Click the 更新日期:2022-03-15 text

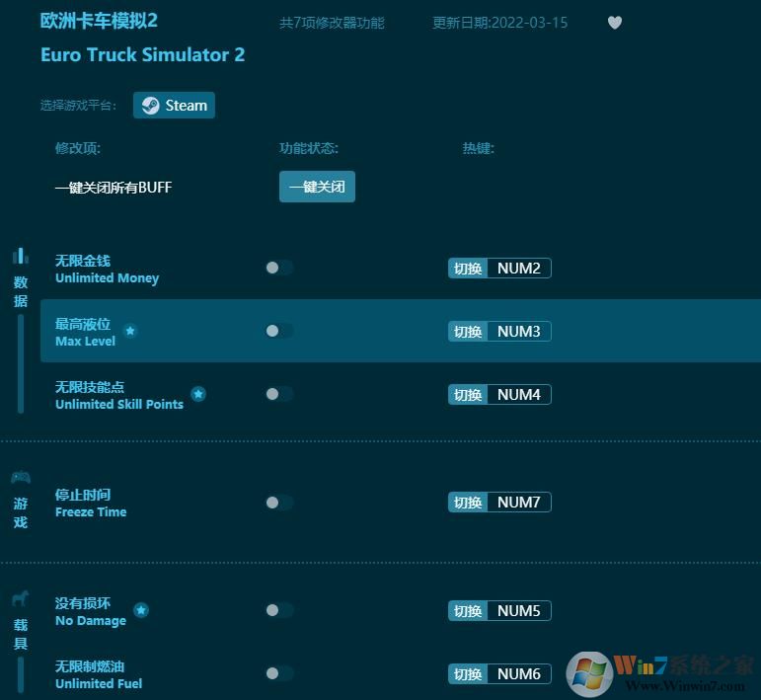(499, 23)
